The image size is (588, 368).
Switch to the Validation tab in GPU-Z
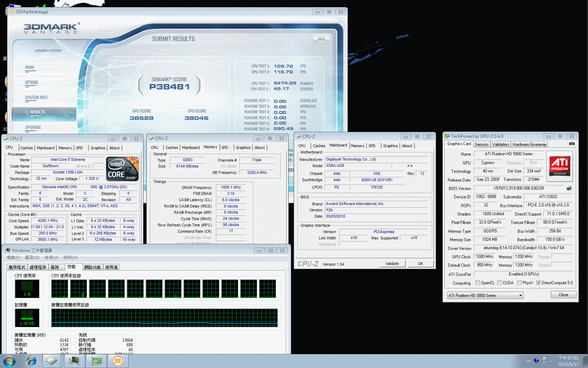pyautogui.click(x=500, y=144)
